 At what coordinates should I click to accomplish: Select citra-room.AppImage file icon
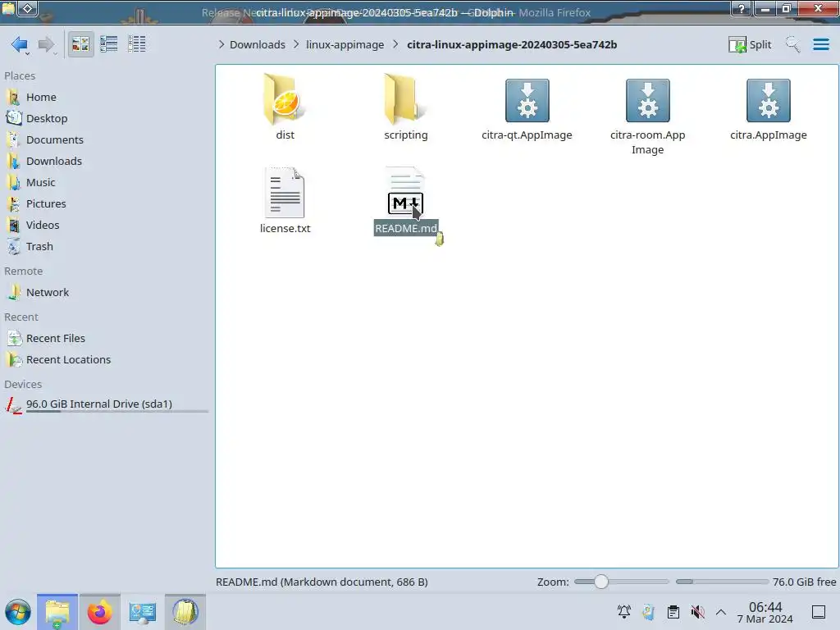(x=648, y=101)
